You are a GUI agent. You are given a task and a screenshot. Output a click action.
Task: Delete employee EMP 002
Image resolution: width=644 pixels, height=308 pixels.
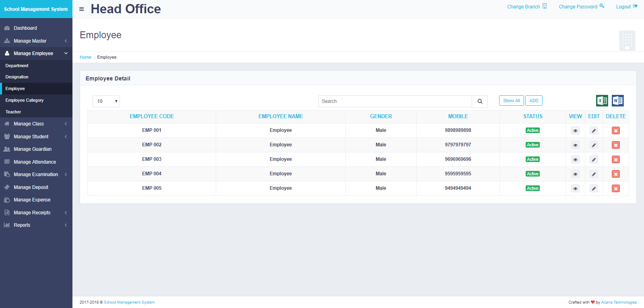(615, 145)
